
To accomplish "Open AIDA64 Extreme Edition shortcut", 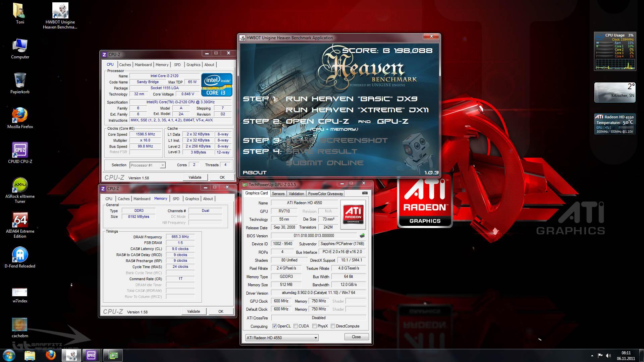I will [x=20, y=225].
